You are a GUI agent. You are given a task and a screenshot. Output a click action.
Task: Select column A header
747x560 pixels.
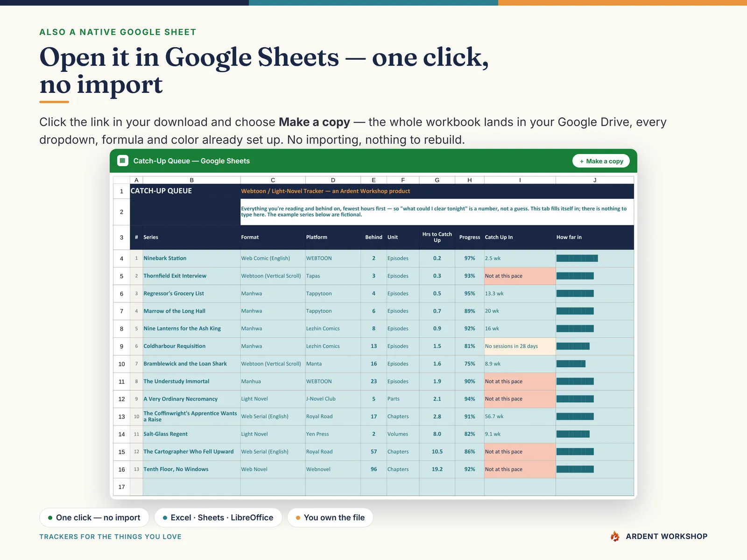point(136,180)
